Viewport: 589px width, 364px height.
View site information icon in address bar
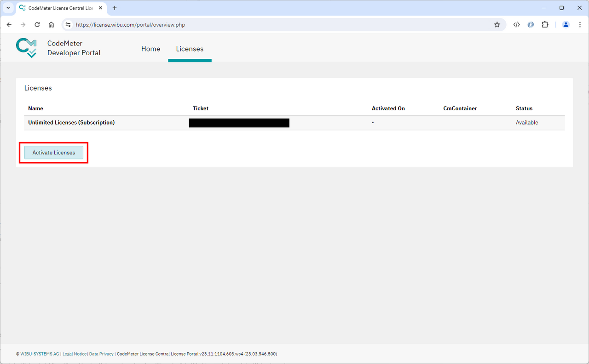pos(68,25)
